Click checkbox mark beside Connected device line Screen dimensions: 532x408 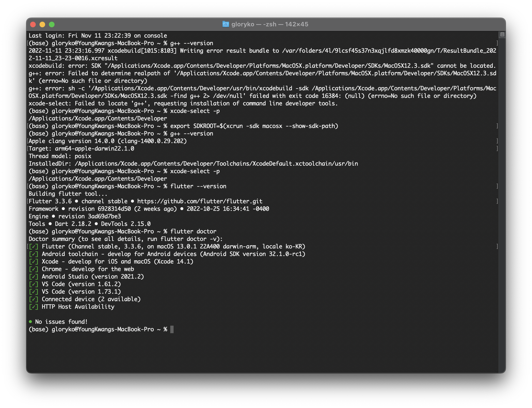coord(33,299)
